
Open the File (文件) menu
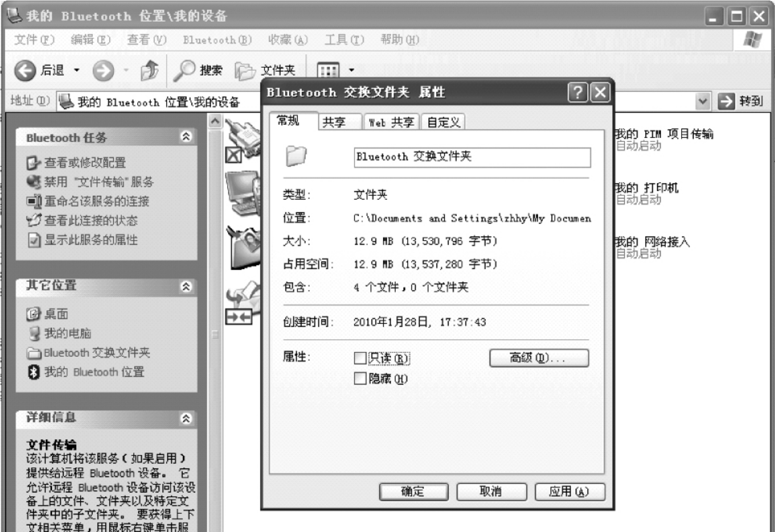[34, 40]
